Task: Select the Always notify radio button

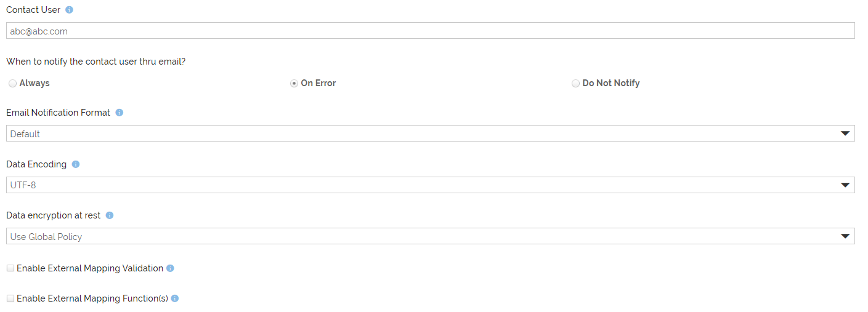Action: [12, 83]
